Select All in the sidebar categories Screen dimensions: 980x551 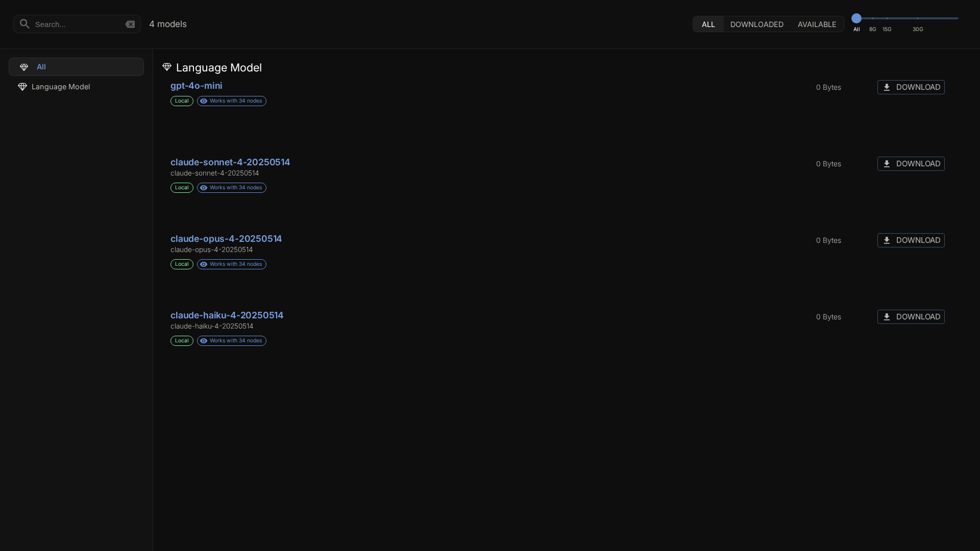pyautogui.click(x=76, y=67)
